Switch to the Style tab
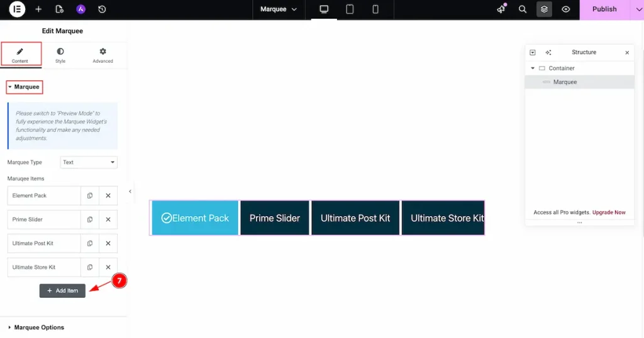 click(x=60, y=55)
